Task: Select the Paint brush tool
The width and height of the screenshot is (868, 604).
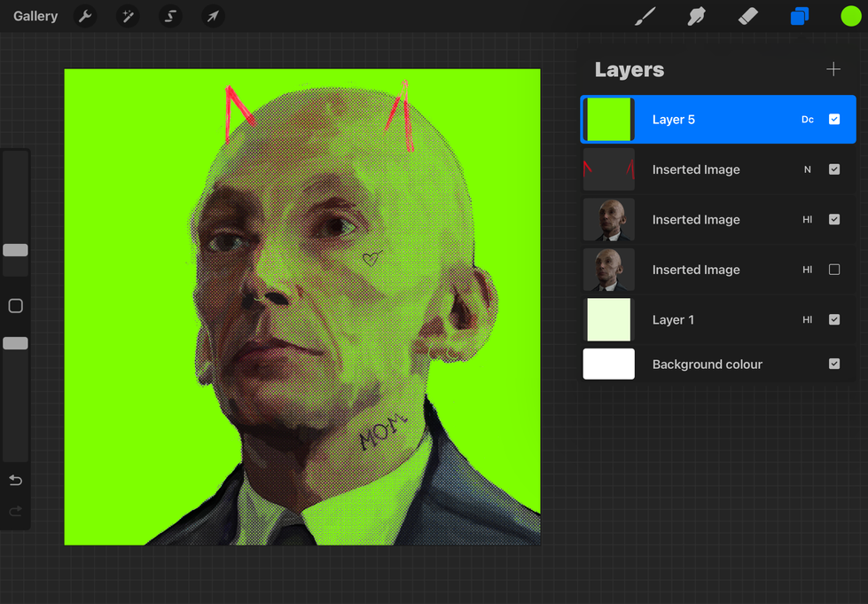Action: click(645, 16)
